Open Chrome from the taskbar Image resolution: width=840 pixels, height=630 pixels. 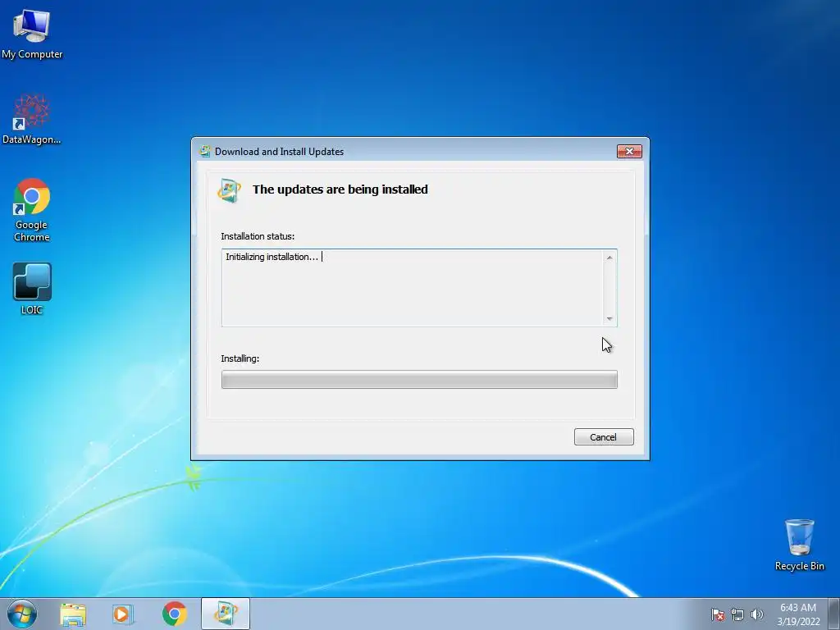point(174,614)
